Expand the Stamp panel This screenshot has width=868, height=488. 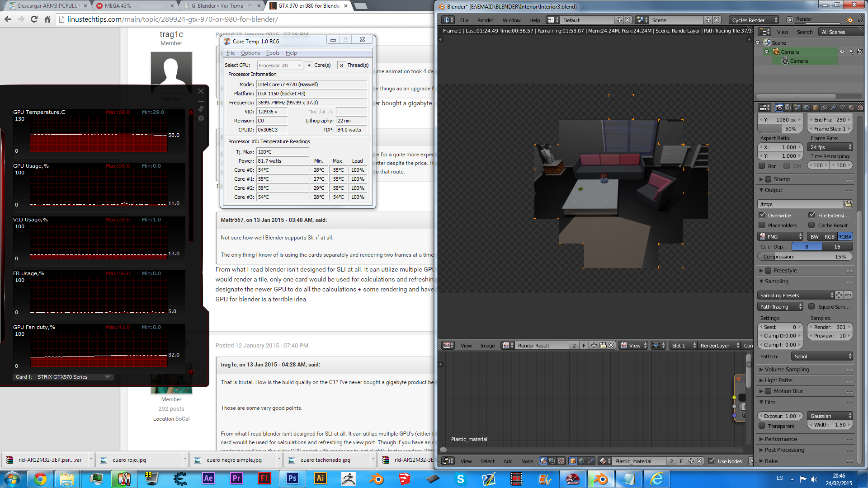[x=761, y=179]
